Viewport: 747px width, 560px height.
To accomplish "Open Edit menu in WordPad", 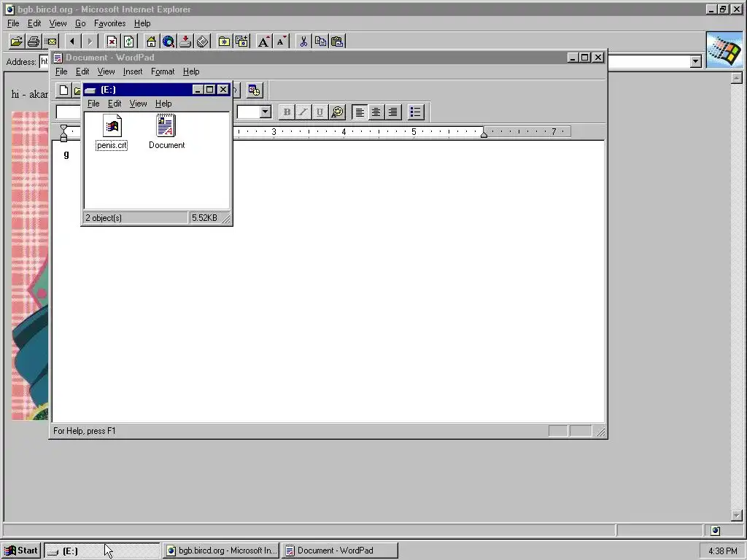I will (x=82, y=71).
